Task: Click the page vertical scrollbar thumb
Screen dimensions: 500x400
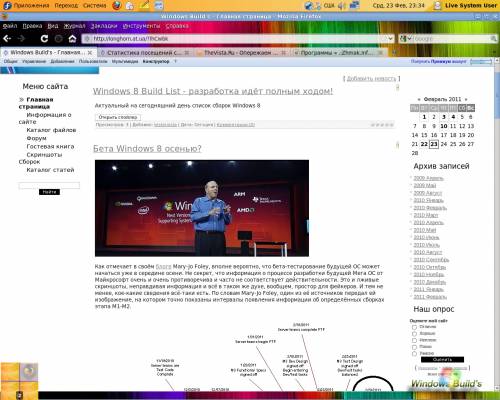Action: (x=497, y=95)
